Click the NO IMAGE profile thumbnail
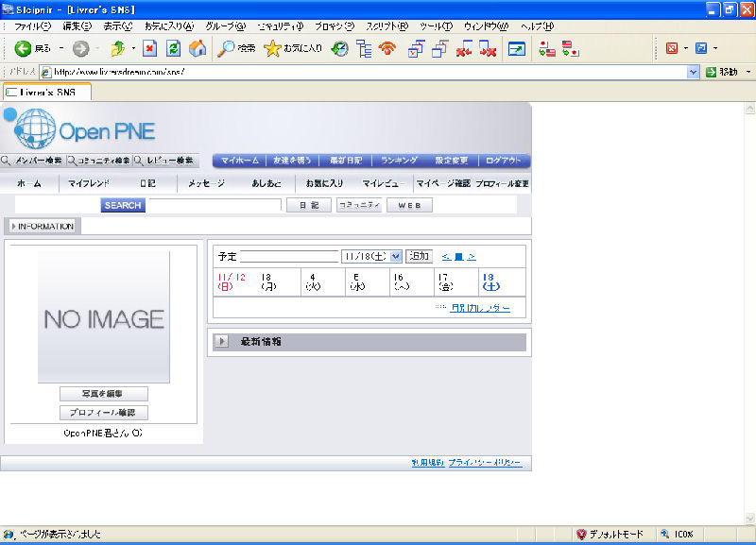This screenshot has width=756, height=545. point(103,316)
